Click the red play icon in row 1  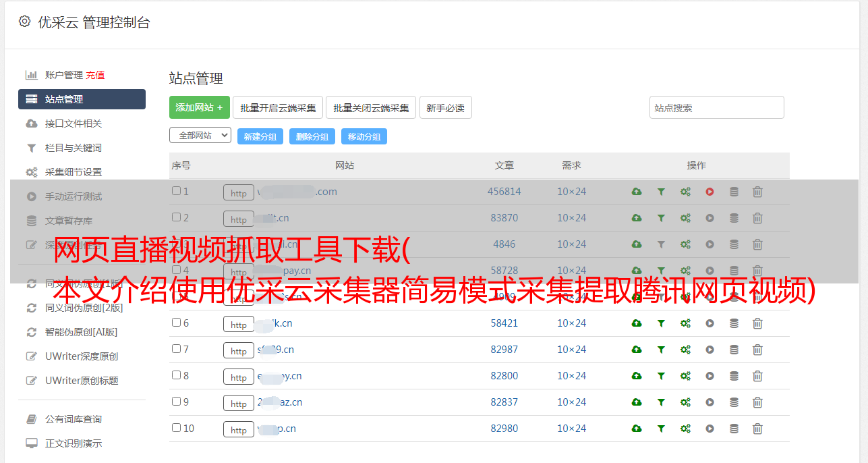tap(710, 192)
